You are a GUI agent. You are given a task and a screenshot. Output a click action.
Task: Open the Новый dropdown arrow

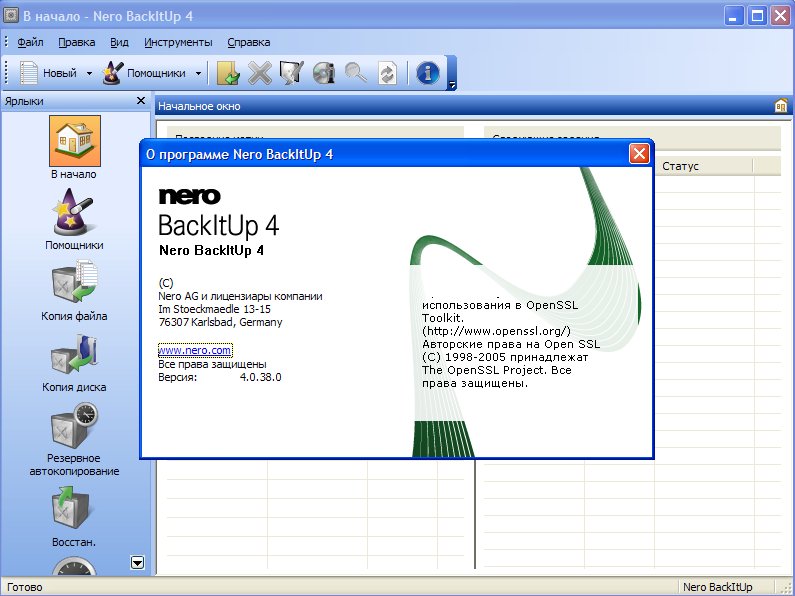coord(89,73)
